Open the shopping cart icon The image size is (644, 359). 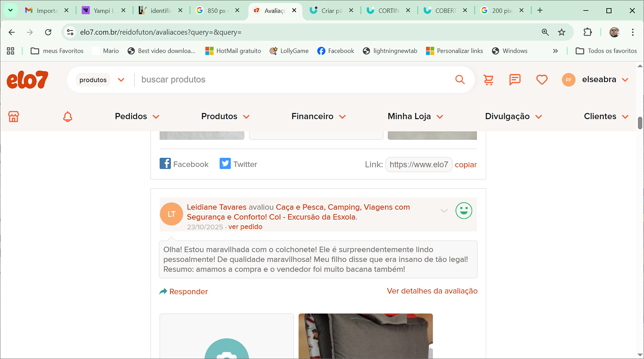pyautogui.click(x=488, y=80)
